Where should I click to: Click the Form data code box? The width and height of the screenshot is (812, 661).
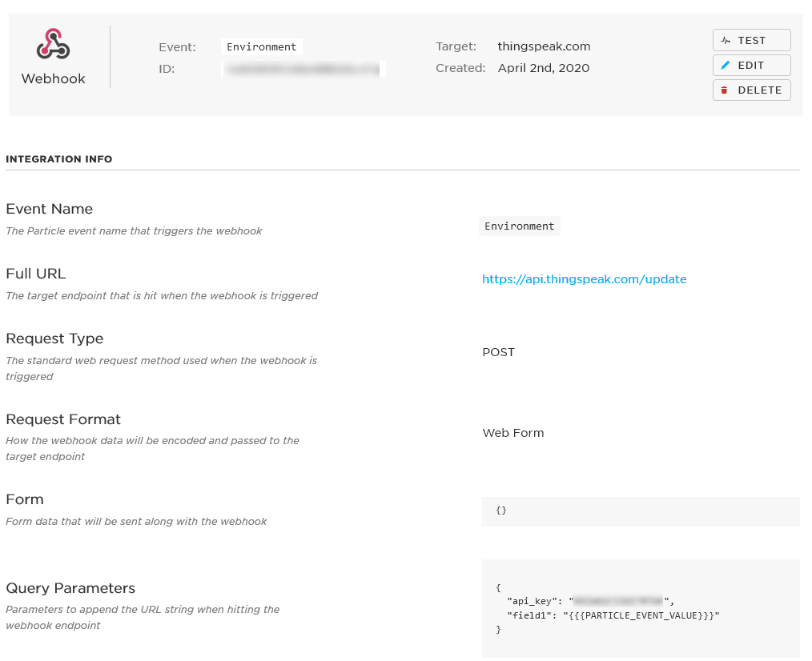coord(641,511)
